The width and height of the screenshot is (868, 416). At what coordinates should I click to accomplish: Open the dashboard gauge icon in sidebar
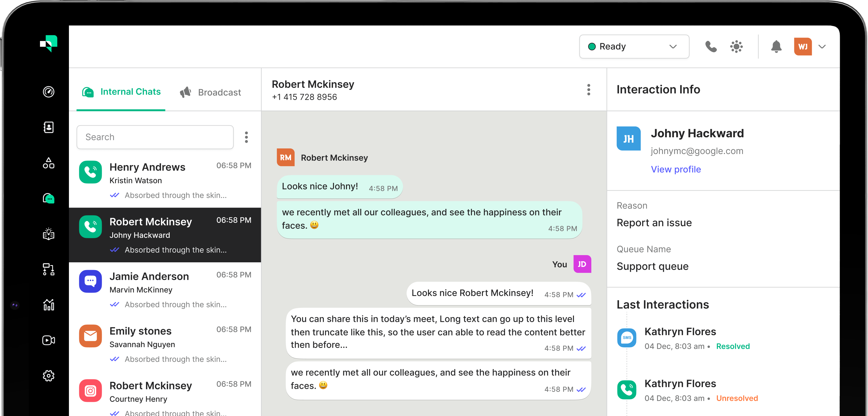click(49, 92)
